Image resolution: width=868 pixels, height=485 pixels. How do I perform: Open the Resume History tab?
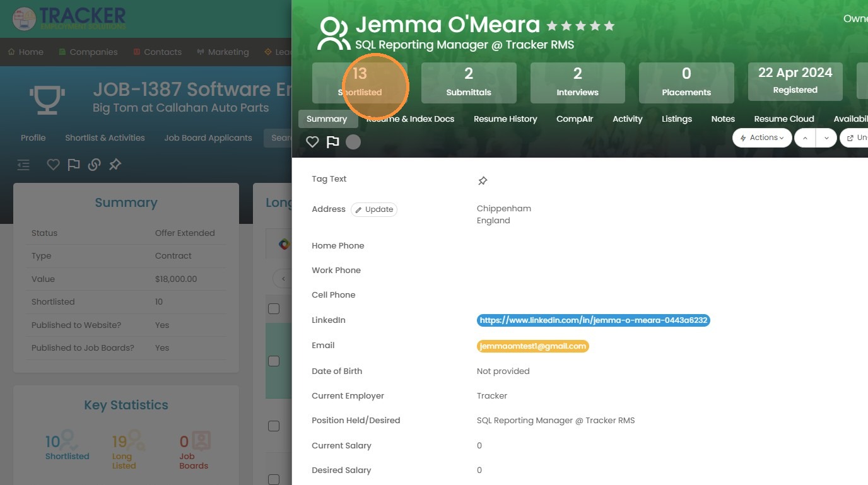coord(505,119)
